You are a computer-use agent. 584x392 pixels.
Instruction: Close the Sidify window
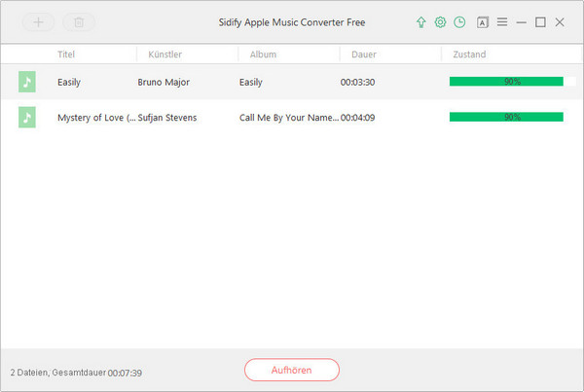(x=560, y=22)
